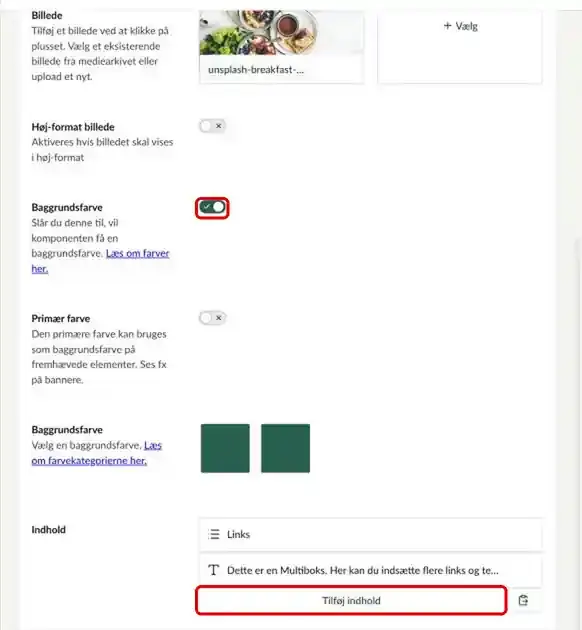Toggle the Høj-format billede switch

click(212, 126)
